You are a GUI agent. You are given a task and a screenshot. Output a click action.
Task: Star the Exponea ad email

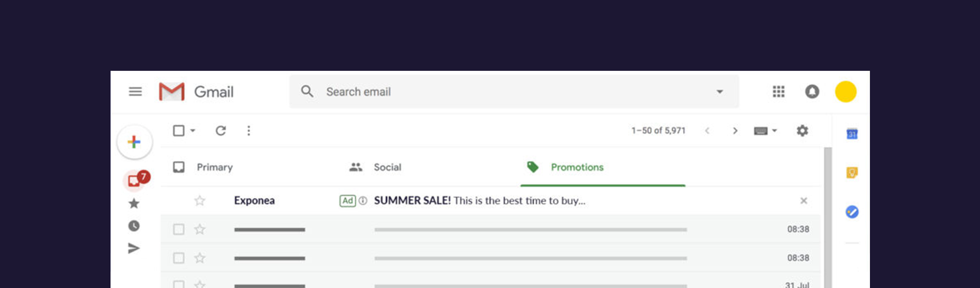tap(200, 200)
